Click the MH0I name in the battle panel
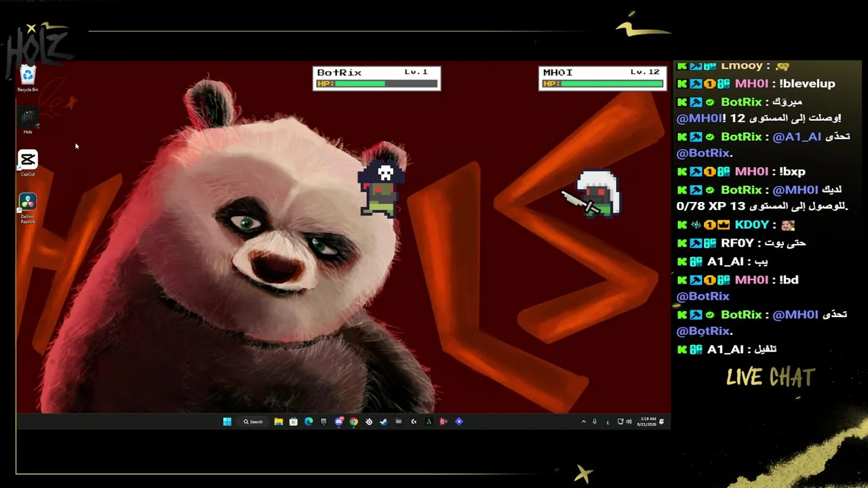The image size is (868, 488). pos(558,73)
